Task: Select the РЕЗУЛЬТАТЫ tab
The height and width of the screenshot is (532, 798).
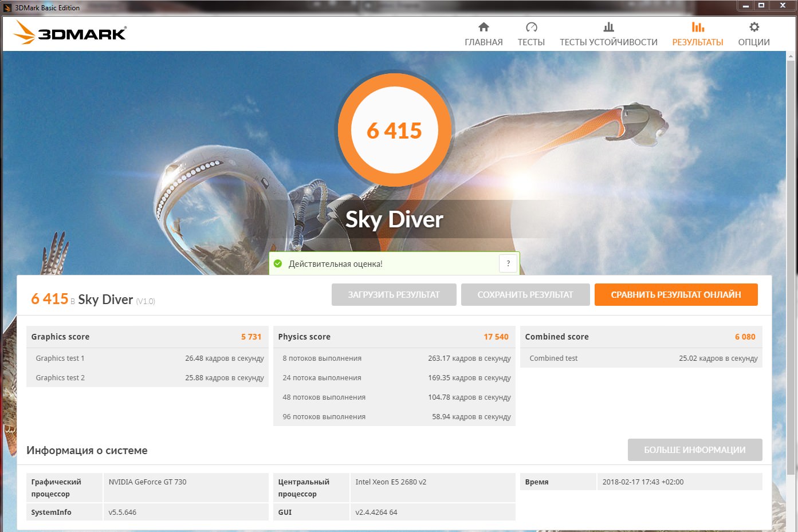Action: click(x=698, y=34)
